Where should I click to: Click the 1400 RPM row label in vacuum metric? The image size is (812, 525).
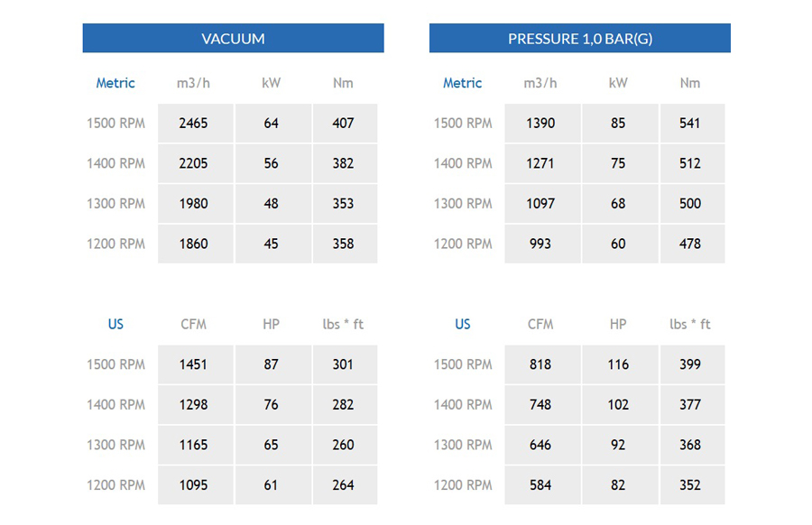tap(116, 163)
